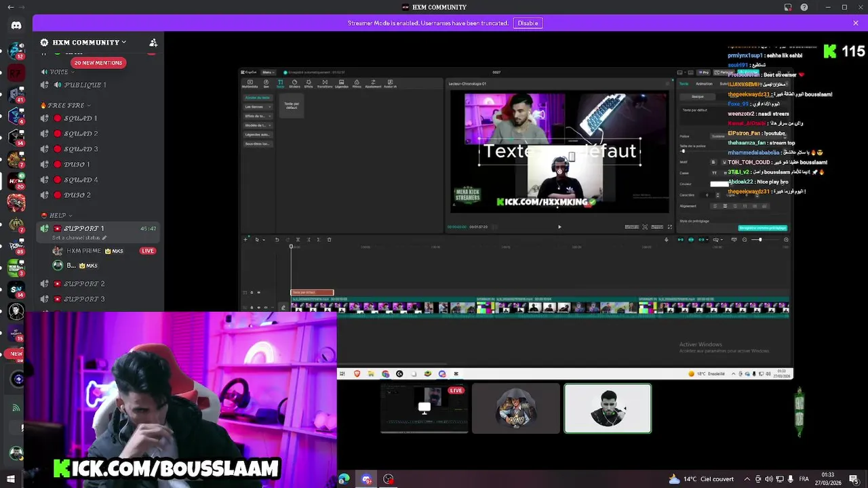Screen dimensions: 868x488
Task: Open the Avatar IA tab in CapCut toolbar
Action: (x=390, y=84)
